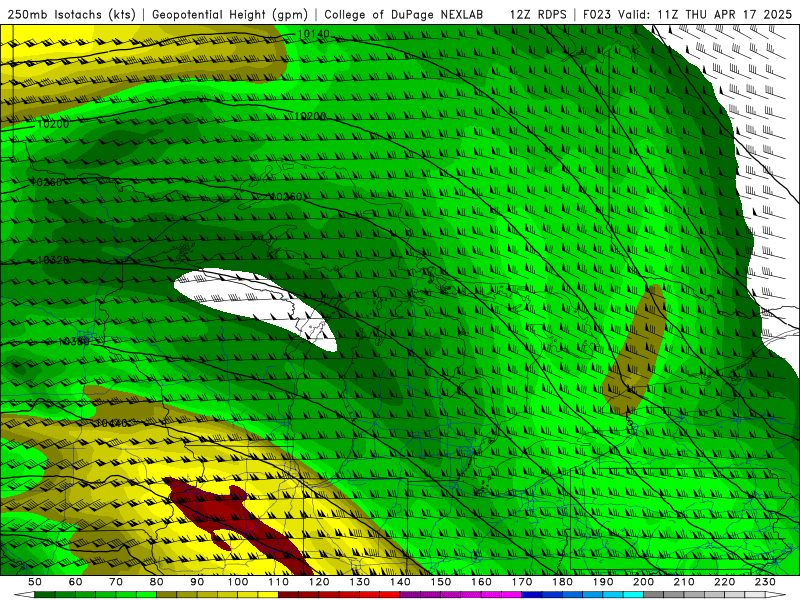Click the 10140 height contour label
800x600 pixels.
pyautogui.click(x=313, y=34)
